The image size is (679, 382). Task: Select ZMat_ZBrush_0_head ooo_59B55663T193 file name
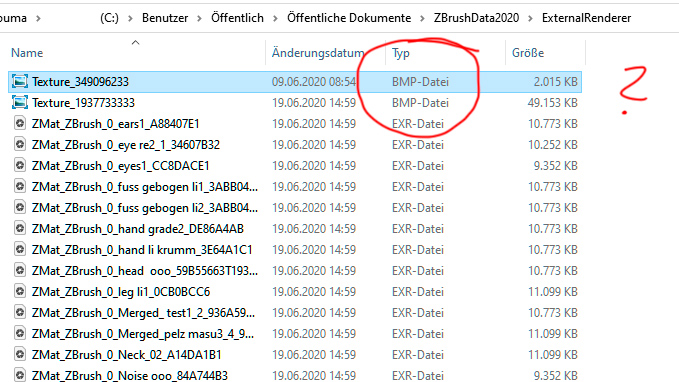click(145, 271)
